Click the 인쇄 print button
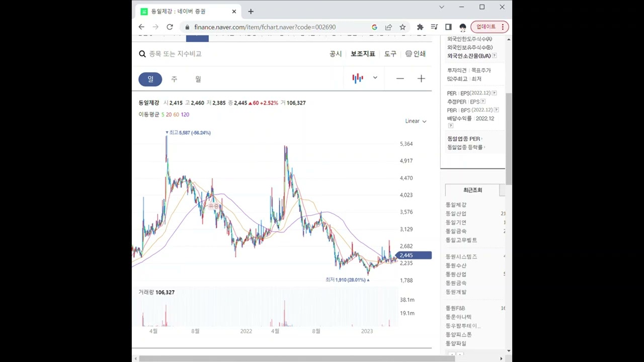Viewport: 644px width, 362px height. point(416,54)
